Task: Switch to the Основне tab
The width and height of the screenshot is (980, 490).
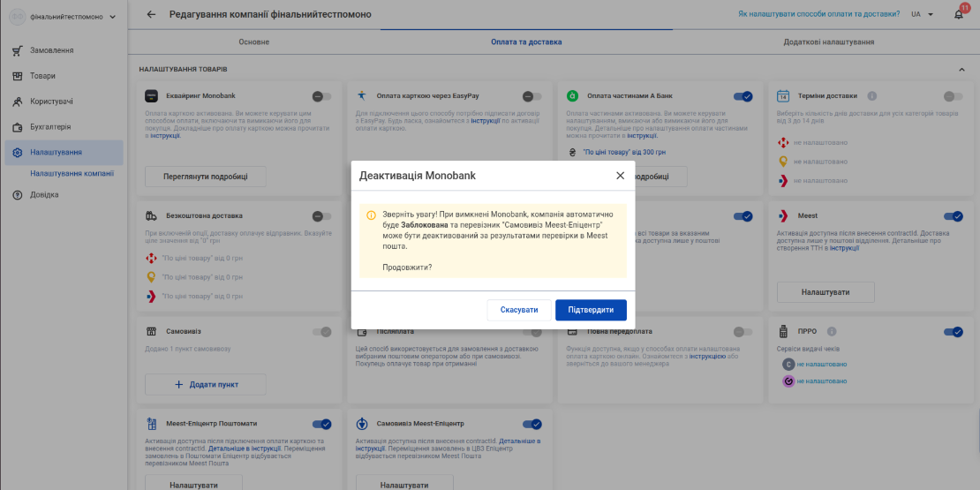Action: click(x=253, y=41)
